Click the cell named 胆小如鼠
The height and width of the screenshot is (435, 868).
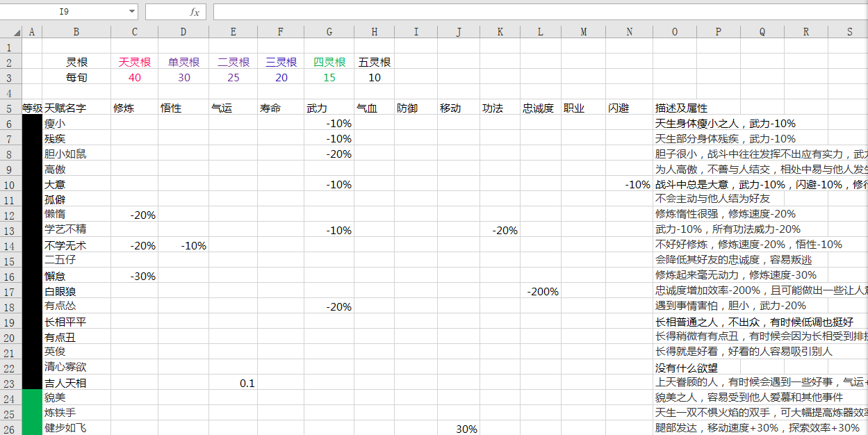pos(76,154)
